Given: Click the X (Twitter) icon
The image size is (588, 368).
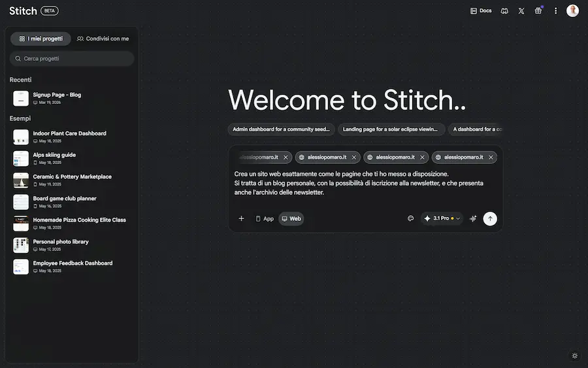Looking at the screenshot, I should coord(521,10).
